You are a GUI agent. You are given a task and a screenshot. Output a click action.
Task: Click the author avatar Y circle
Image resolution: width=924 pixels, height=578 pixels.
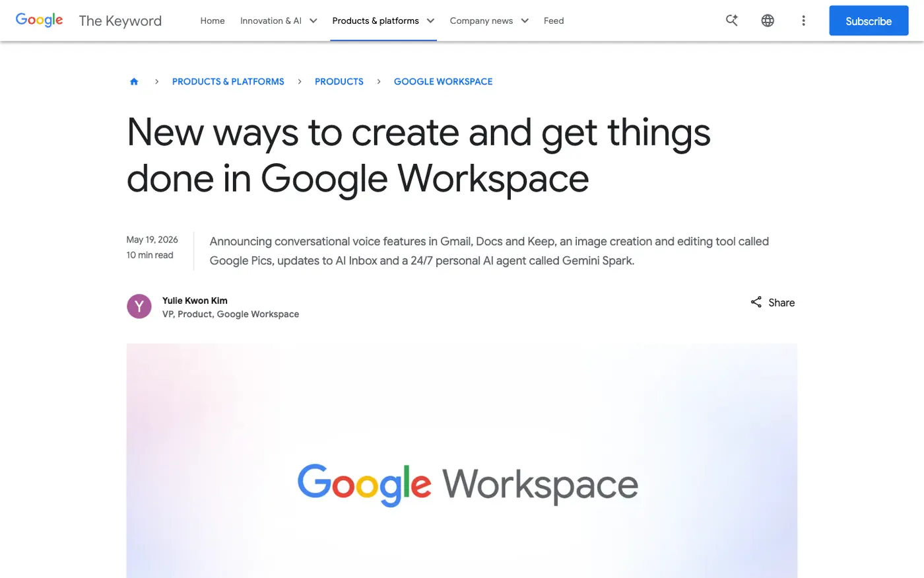(x=139, y=307)
